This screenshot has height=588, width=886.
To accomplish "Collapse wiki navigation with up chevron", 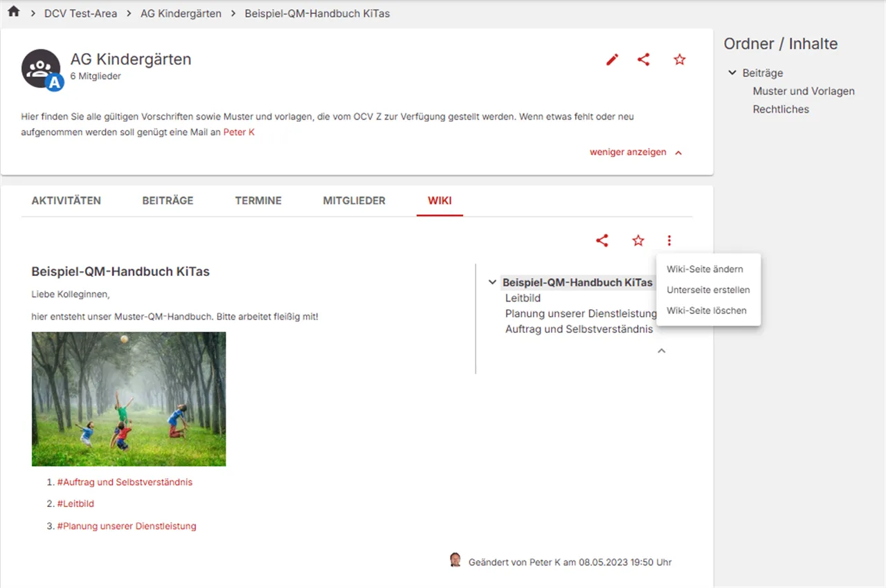I will 661,351.
